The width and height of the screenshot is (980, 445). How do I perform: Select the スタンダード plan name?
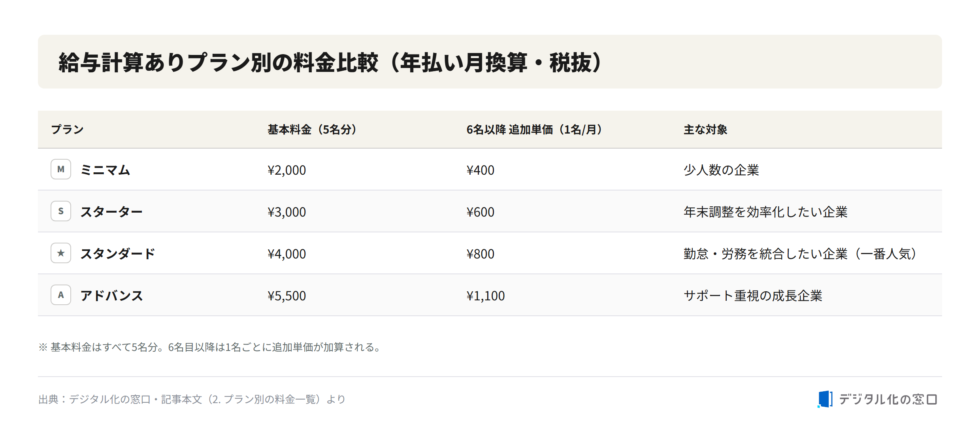118,254
